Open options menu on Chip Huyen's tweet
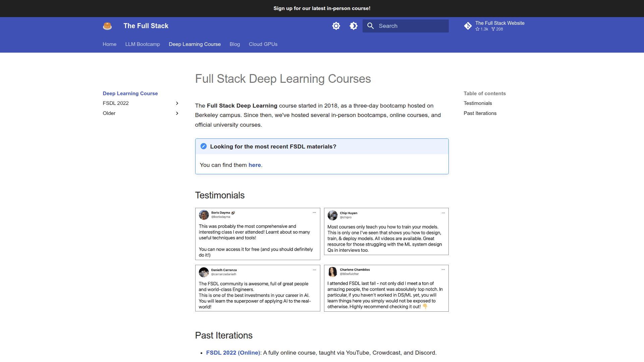The height and width of the screenshot is (362, 644). coord(443,213)
